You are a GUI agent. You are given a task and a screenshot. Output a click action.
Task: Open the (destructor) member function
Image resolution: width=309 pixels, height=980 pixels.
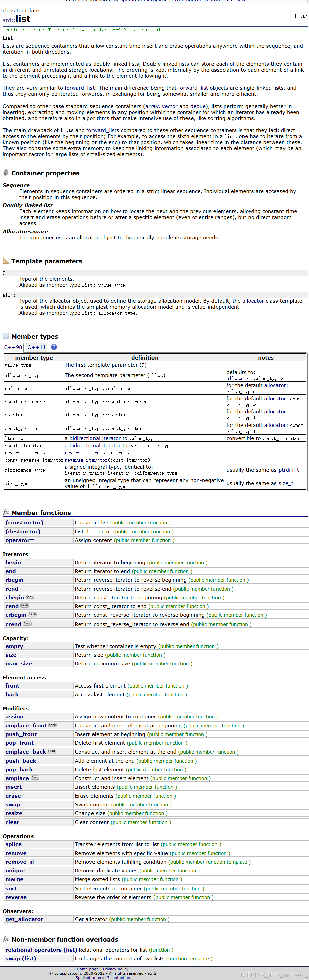(x=23, y=531)
